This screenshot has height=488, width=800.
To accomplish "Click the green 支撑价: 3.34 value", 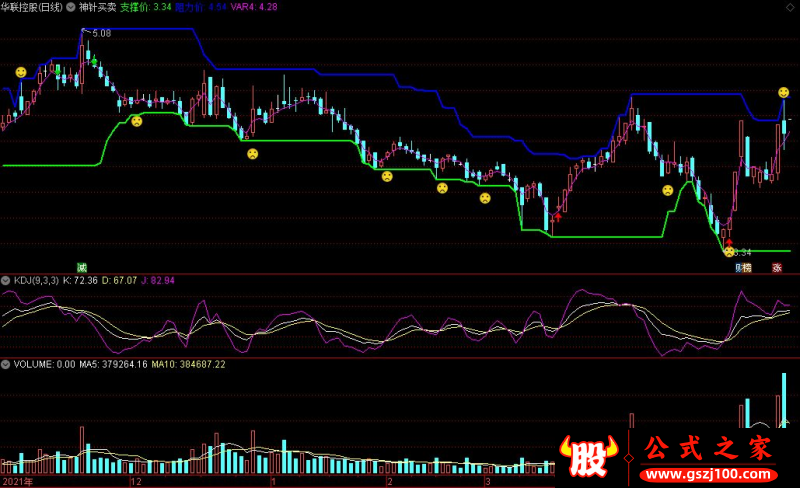I will point(145,7).
